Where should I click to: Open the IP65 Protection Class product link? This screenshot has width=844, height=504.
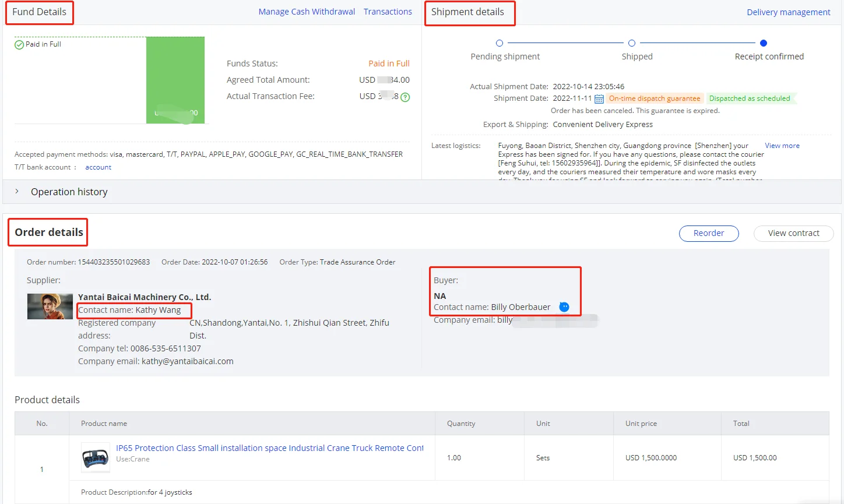point(269,448)
